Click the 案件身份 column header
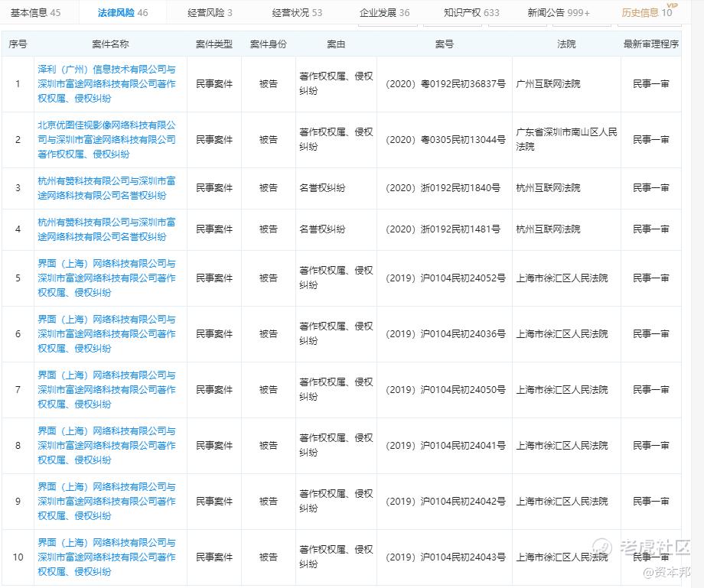Screen dimensions: 704x588 tap(269, 44)
